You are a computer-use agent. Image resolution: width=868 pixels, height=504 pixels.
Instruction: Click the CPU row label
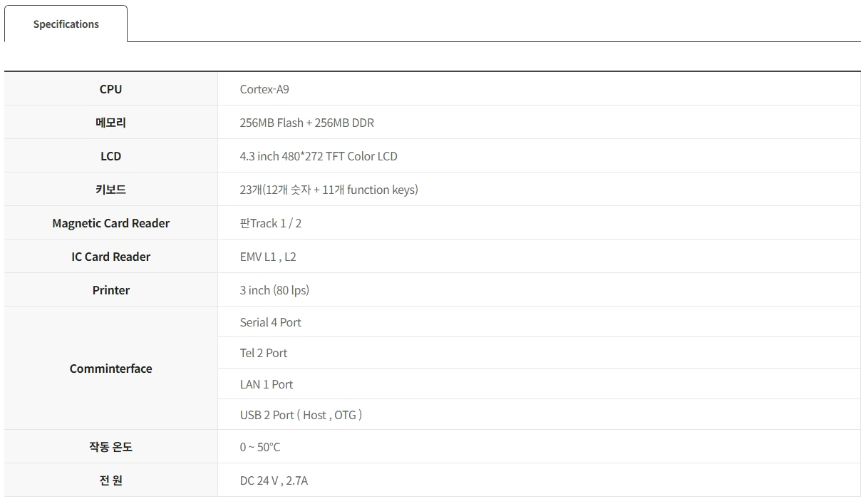[x=110, y=89]
